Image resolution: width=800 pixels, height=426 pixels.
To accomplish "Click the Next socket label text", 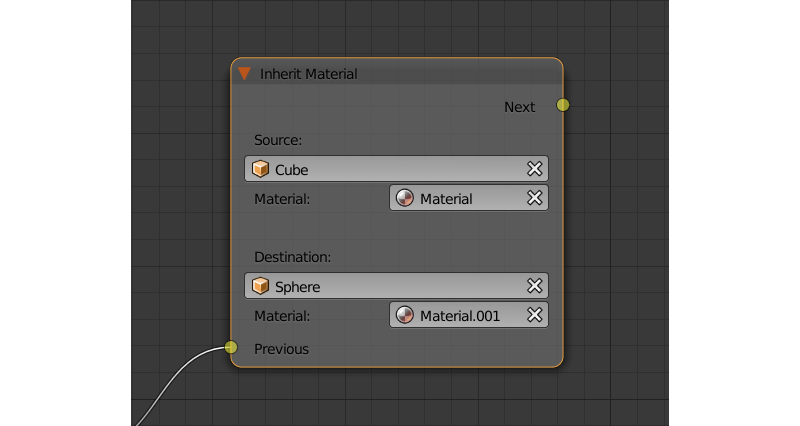I will (519, 107).
